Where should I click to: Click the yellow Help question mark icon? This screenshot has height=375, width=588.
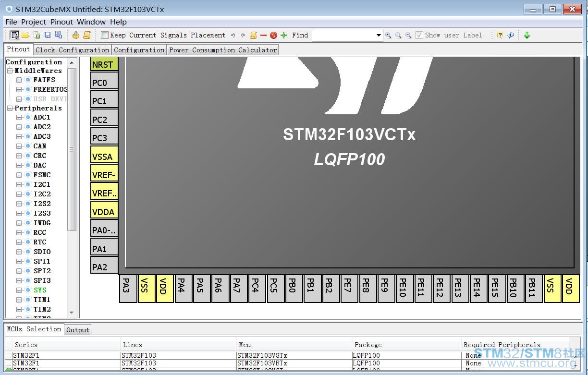(500, 35)
